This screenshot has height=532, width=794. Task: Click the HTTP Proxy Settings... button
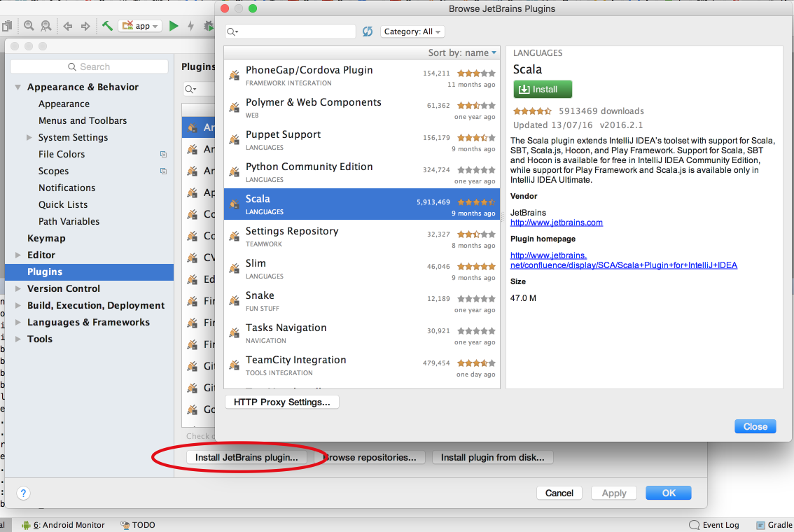point(281,402)
